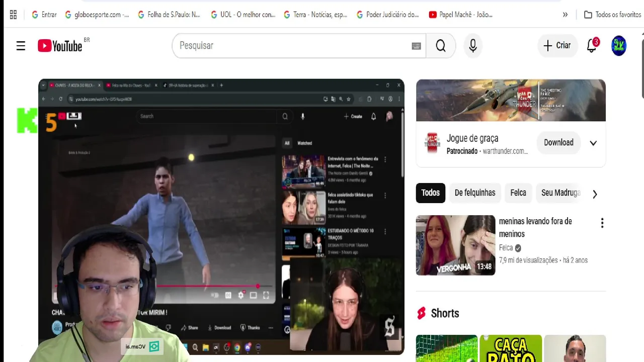Image resolution: width=644 pixels, height=362 pixels.
Task: Click the ad Download button
Action: click(558, 143)
